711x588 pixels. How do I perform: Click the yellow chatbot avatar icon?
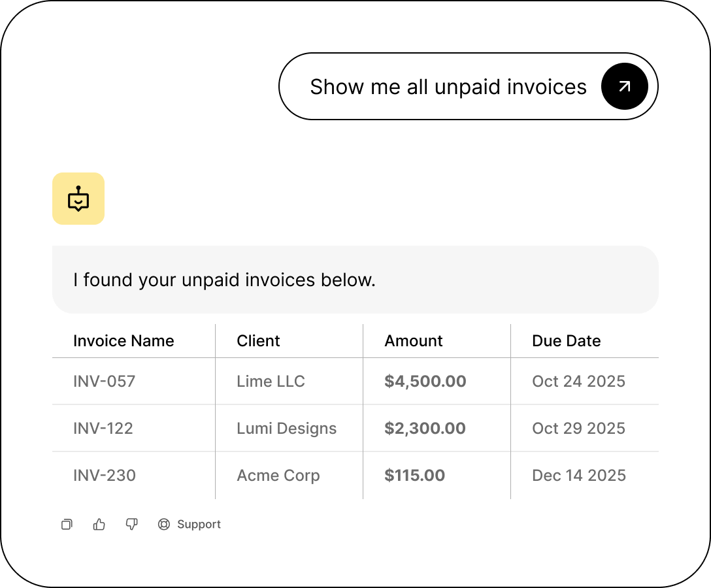(x=78, y=199)
